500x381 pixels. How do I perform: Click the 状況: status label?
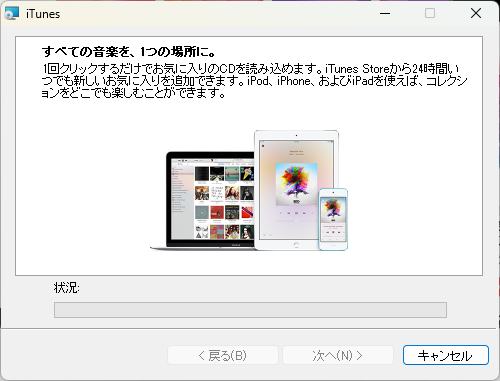point(67,287)
